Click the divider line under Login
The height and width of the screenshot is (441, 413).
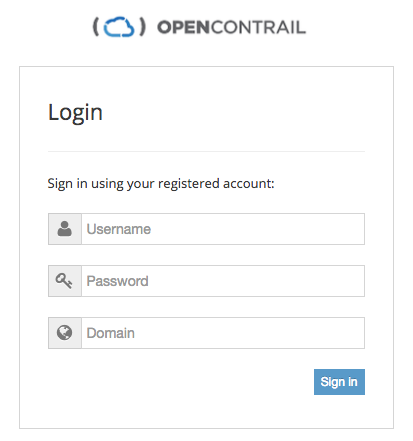(x=206, y=151)
